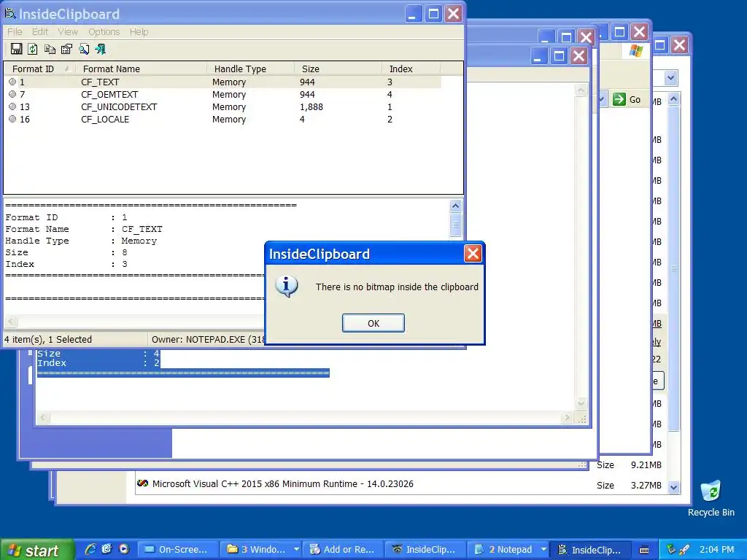Screen dimensions: 747x560
Task: Click Notepad horizontal scrollbar right arrow
Action: tap(567, 418)
